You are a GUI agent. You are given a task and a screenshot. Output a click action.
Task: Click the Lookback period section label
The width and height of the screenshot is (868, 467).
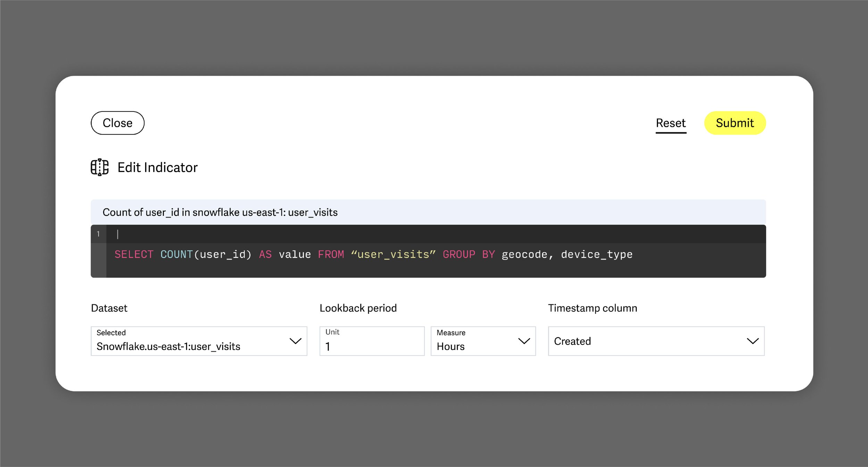click(x=358, y=308)
